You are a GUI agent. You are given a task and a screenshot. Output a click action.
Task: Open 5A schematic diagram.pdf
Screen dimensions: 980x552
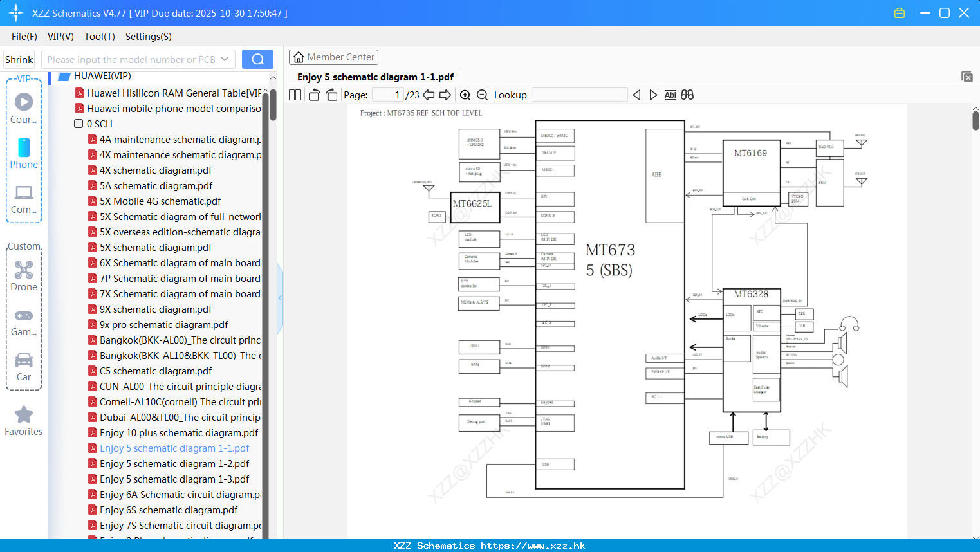tap(151, 186)
